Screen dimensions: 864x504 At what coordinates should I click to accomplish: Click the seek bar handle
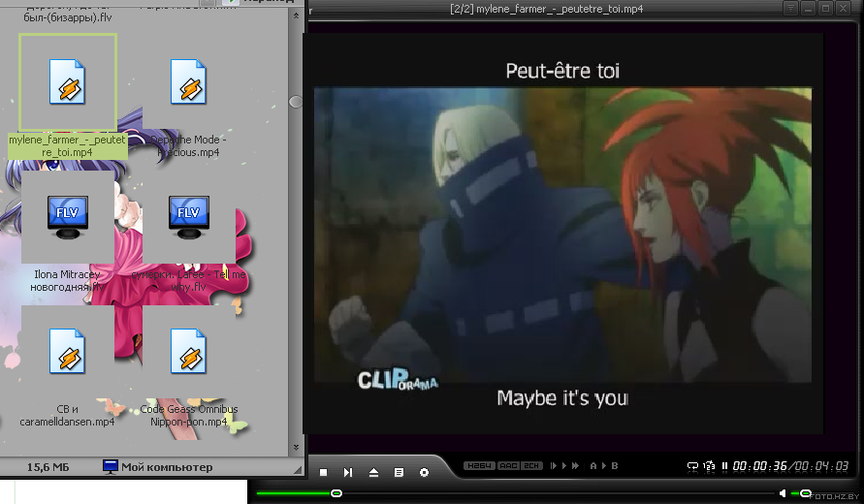(336, 493)
